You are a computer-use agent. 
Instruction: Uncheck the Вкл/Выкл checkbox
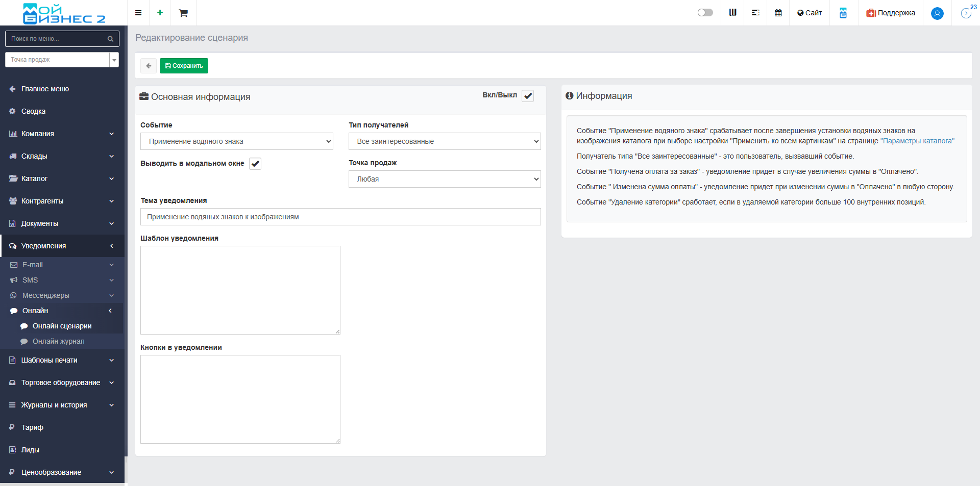(x=528, y=96)
